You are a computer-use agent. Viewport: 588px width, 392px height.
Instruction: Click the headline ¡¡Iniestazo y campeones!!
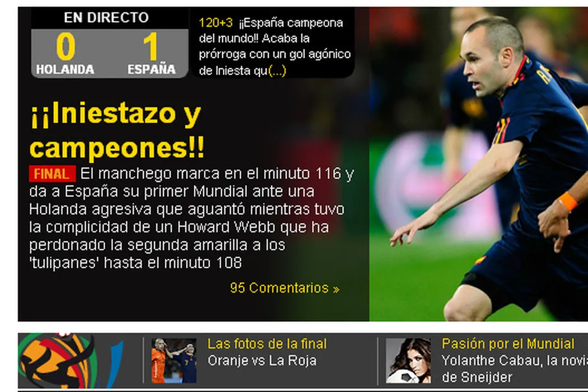pyautogui.click(x=116, y=130)
